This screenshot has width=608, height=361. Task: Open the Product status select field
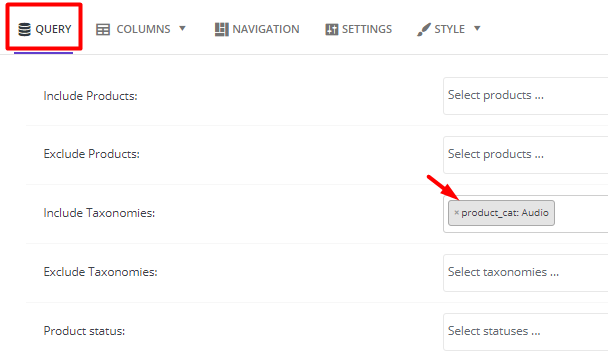pos(525,332)
